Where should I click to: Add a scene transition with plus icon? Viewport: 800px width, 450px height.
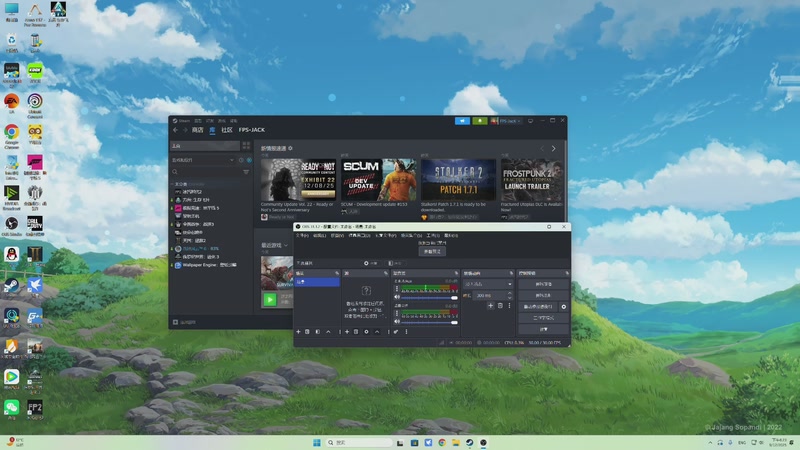490,306
